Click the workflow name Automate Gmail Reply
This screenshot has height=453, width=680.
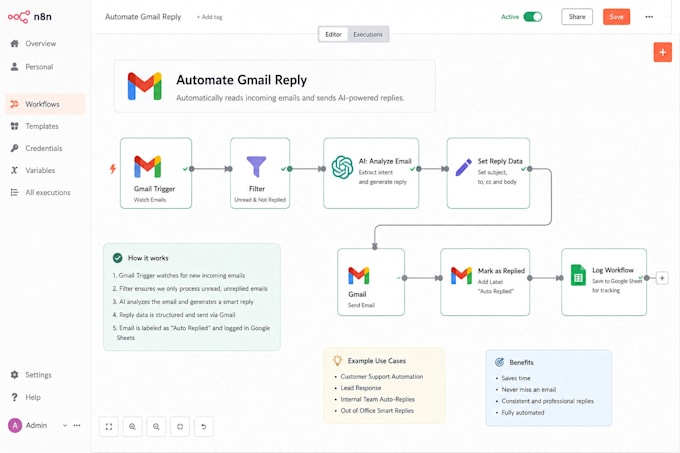[143, 17]
